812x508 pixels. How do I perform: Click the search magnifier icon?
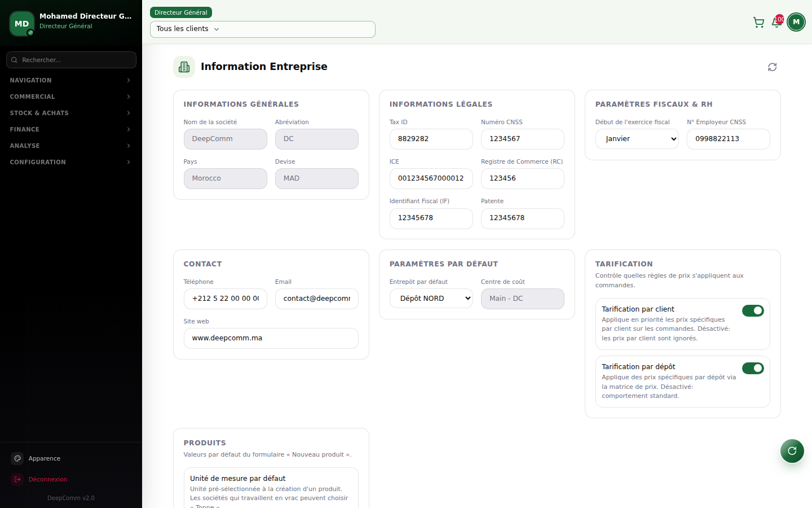tap(15, 60)
